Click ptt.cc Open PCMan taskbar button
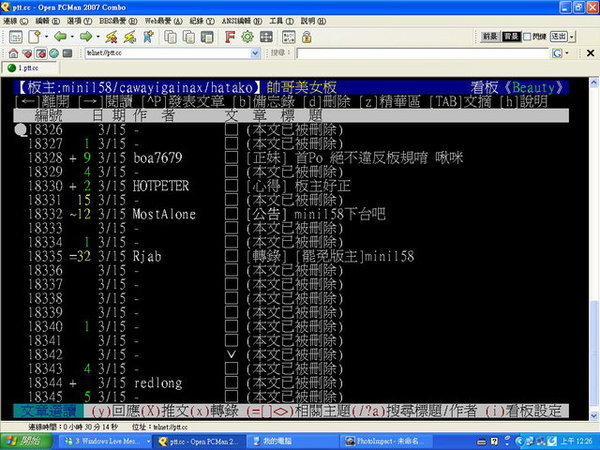The image size is (600, 450). click(199, 442)
